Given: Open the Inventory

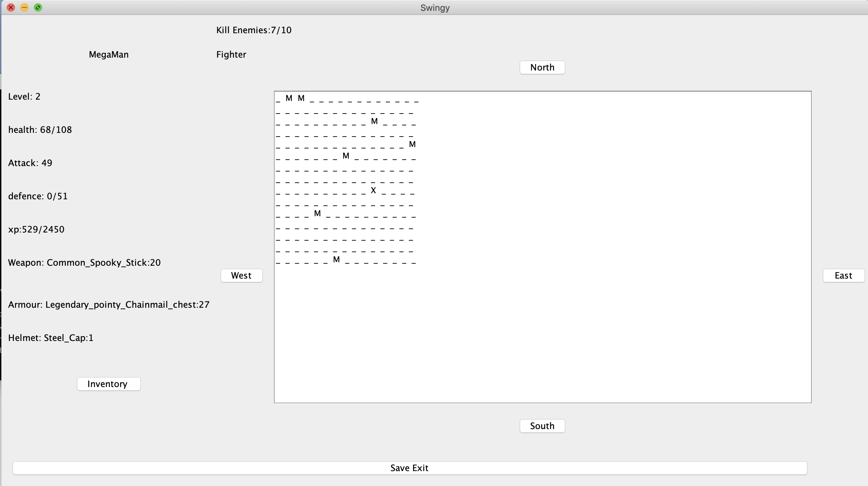Looking at the screenshot, I should point(108,384).
